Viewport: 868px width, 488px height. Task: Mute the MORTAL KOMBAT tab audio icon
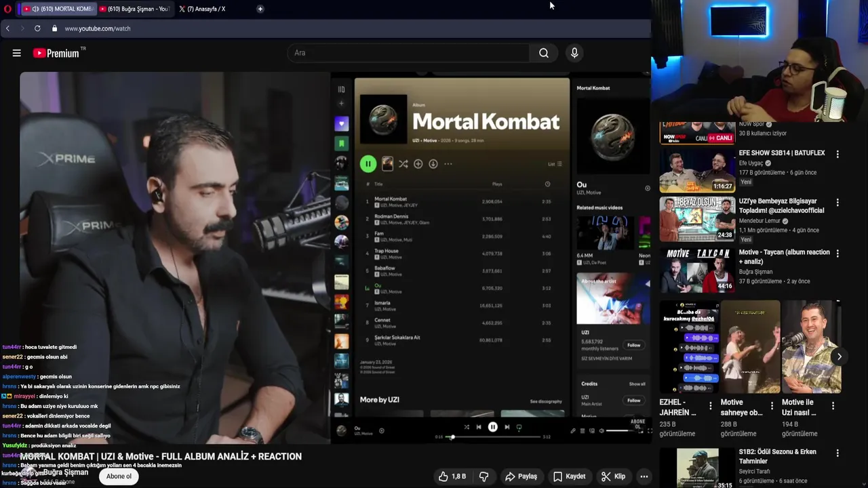point(35,9)
